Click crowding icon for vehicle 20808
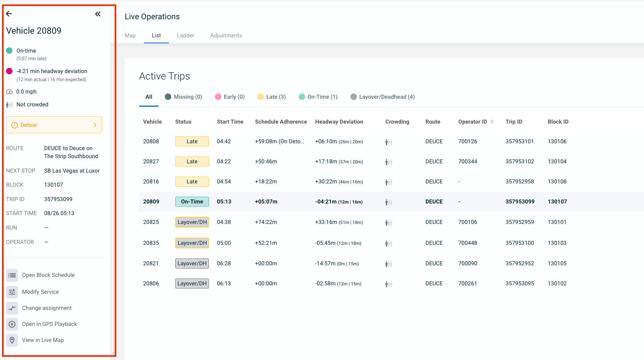The width and height of the screenshot is (644, 360). coord(389,142)
